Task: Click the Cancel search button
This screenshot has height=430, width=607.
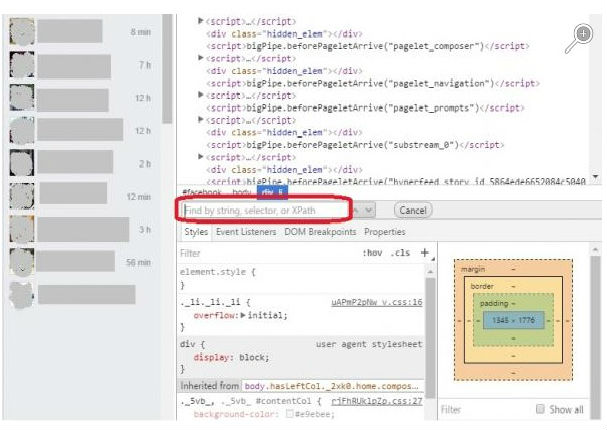Action: click(x=413, y=210)
